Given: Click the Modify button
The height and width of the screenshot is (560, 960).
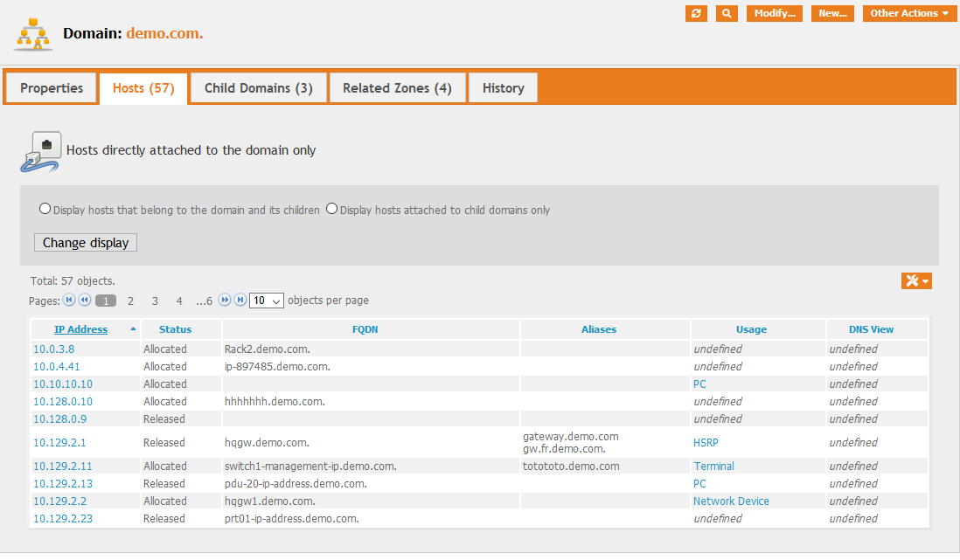Looking at the screenshot, I should (x=774, y=13).
